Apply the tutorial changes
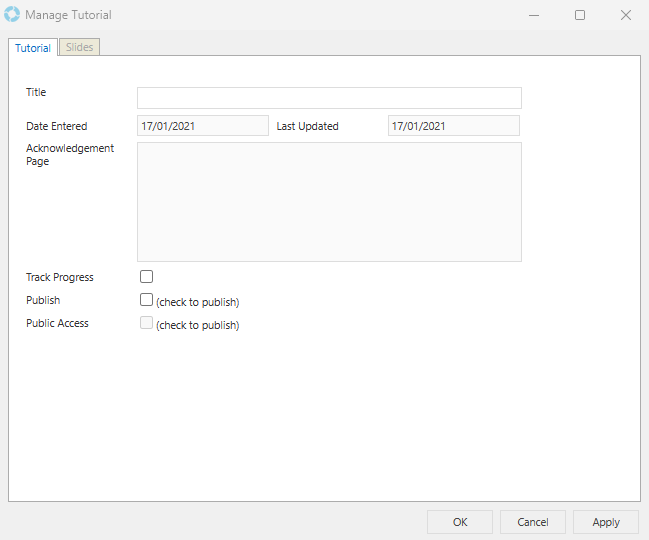This screenshot has height=540, width=649. [606, 522]
